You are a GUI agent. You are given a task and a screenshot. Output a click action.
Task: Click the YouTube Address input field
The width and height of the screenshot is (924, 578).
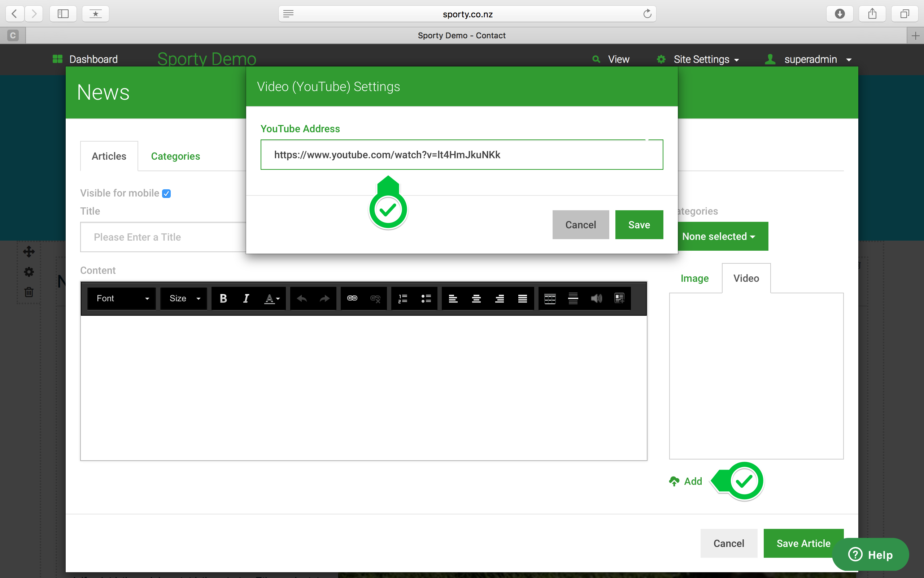[462, 155]
